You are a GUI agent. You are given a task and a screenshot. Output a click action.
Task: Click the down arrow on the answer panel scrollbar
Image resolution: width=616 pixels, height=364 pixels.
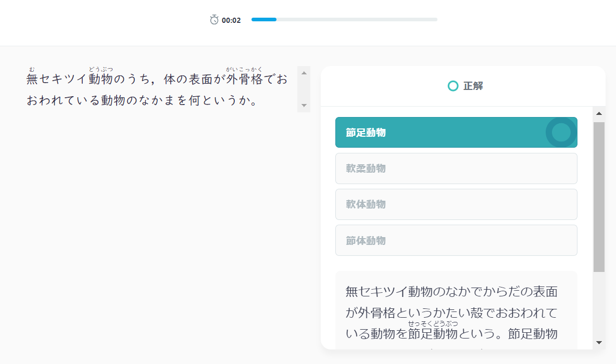(599, 343)
